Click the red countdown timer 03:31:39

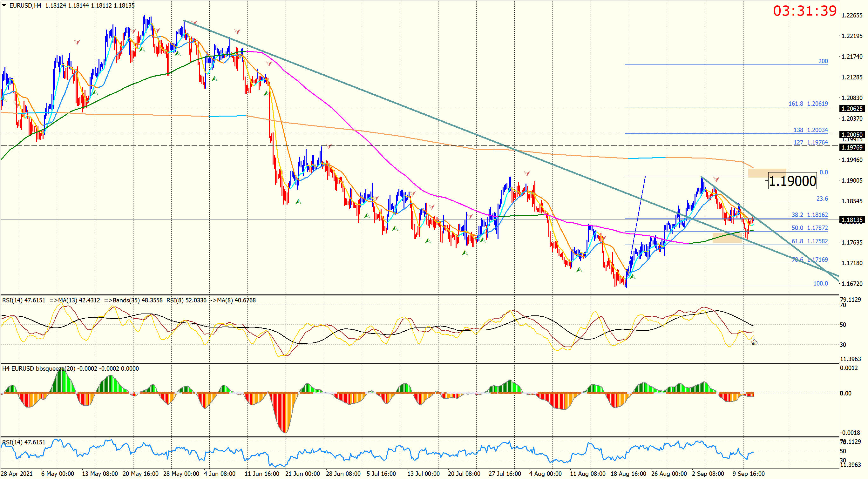(804, 11)
